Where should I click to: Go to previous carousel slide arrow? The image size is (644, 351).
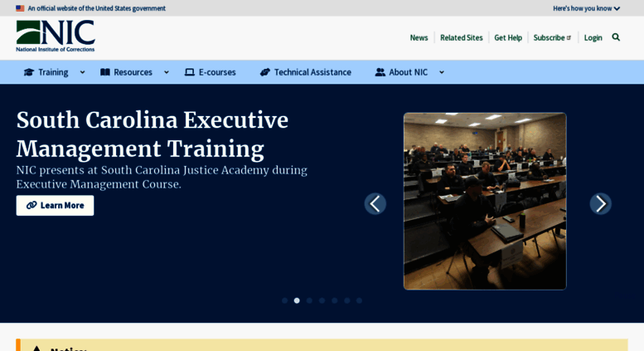pyautogui.click(x=375, y=204)
